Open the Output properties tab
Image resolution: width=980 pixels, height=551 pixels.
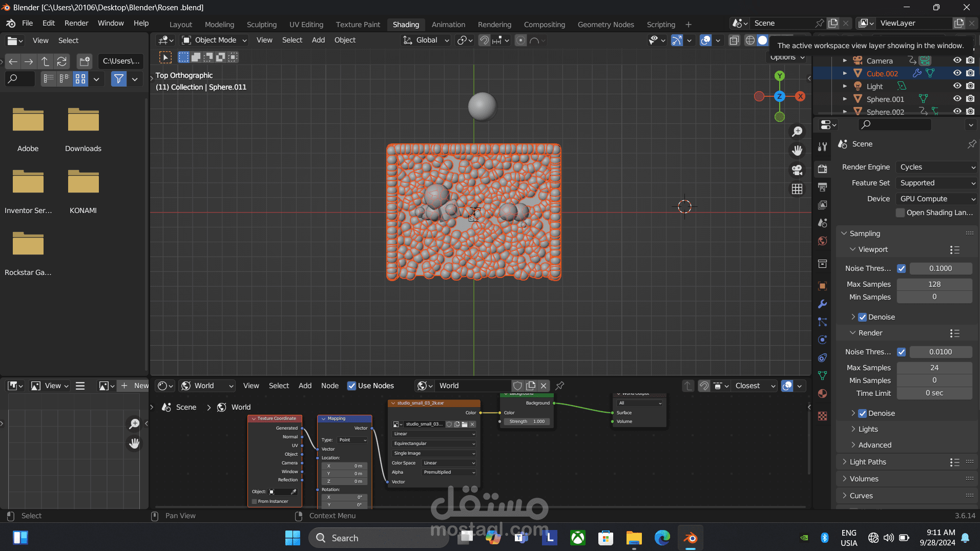pyautogui.click(x=822, y=187)
